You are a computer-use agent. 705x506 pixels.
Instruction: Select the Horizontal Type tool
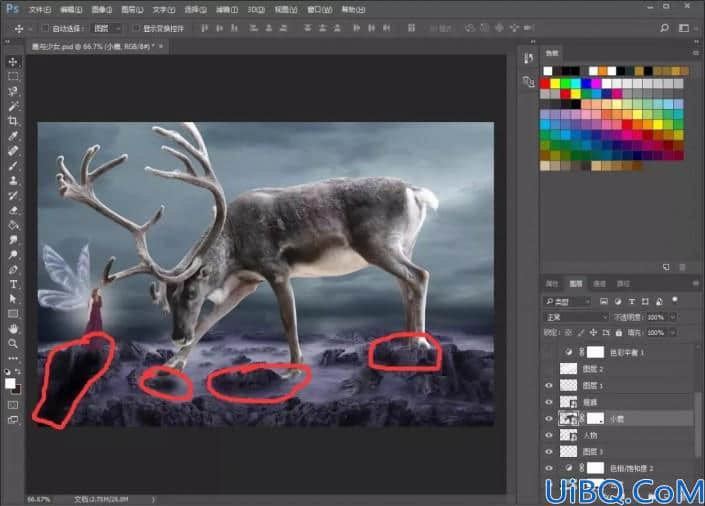pos(13,284)
